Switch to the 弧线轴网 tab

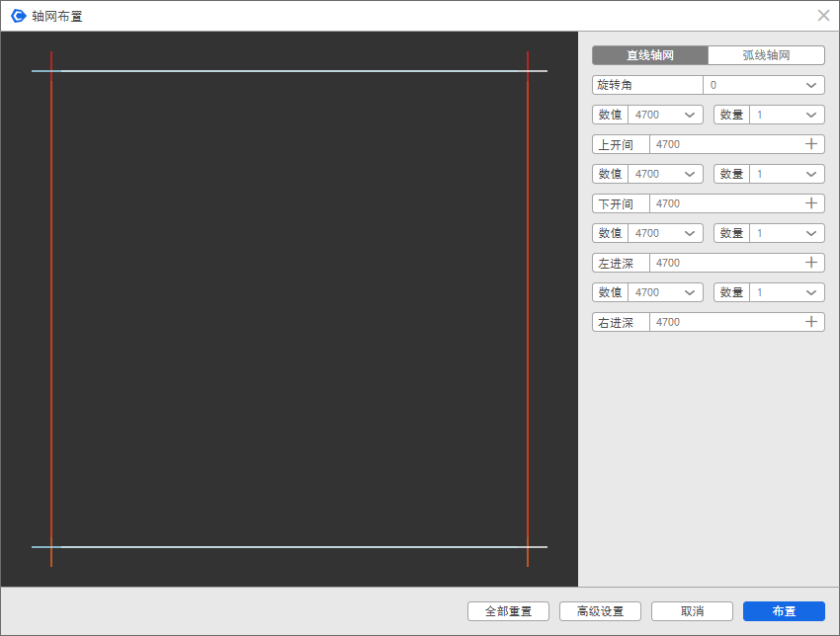click(x=766, y=55)
